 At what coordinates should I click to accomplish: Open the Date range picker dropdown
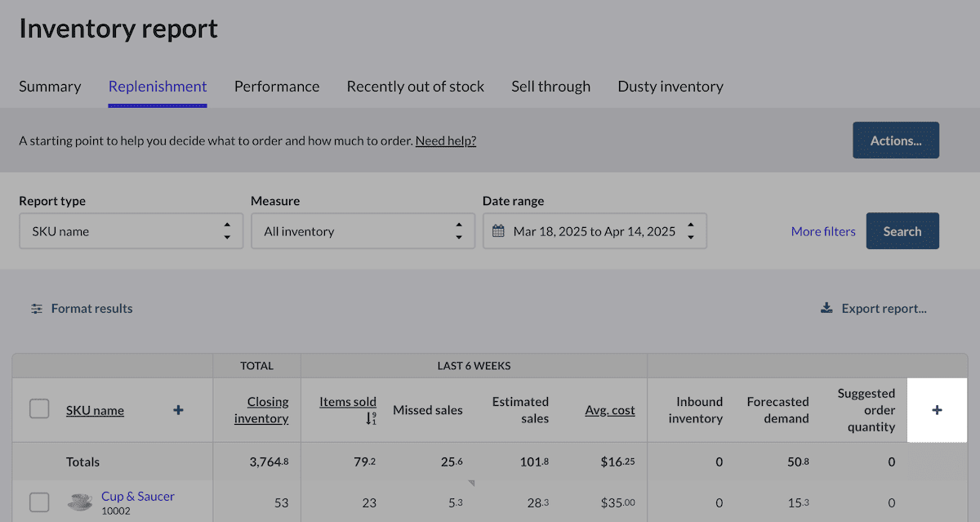pyautogui.click(x=595, y=231)
